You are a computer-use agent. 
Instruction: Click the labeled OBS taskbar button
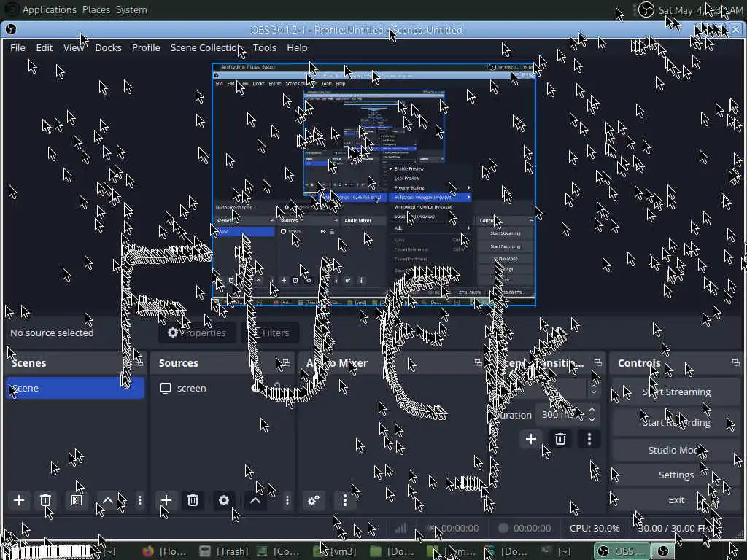(x=622, y=551)
